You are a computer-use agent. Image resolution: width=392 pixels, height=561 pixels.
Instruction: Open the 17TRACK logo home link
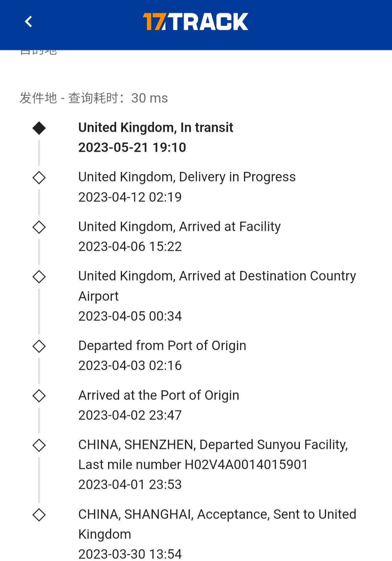tap(195, 21)
